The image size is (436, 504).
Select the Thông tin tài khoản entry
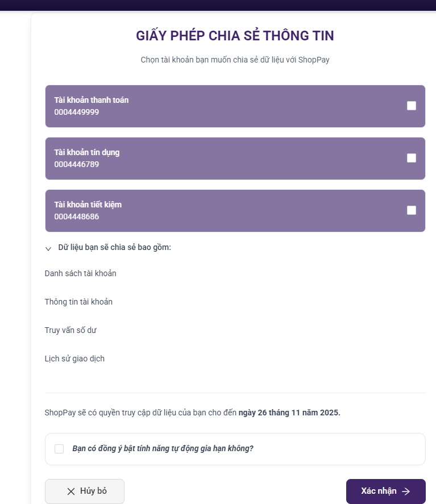click(x=78, y=302)
